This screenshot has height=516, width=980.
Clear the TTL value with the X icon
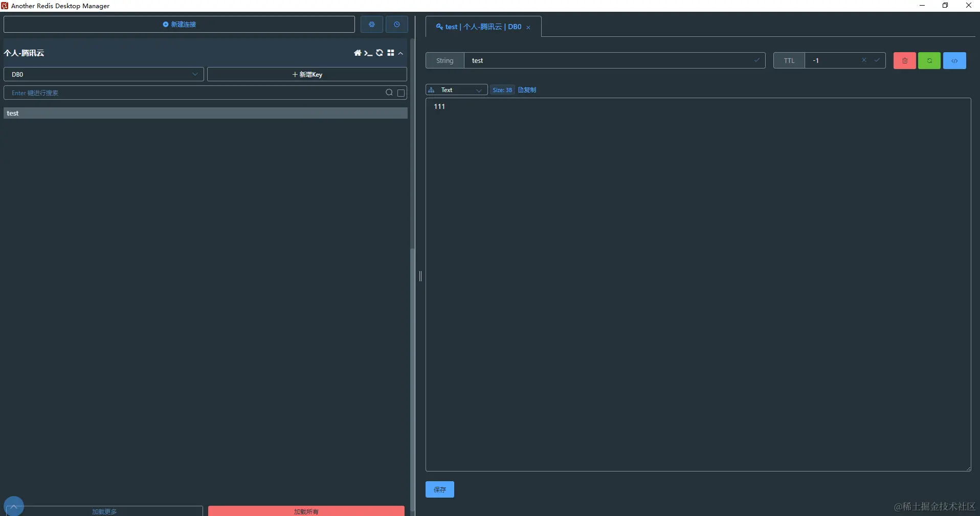coord(864,60)
